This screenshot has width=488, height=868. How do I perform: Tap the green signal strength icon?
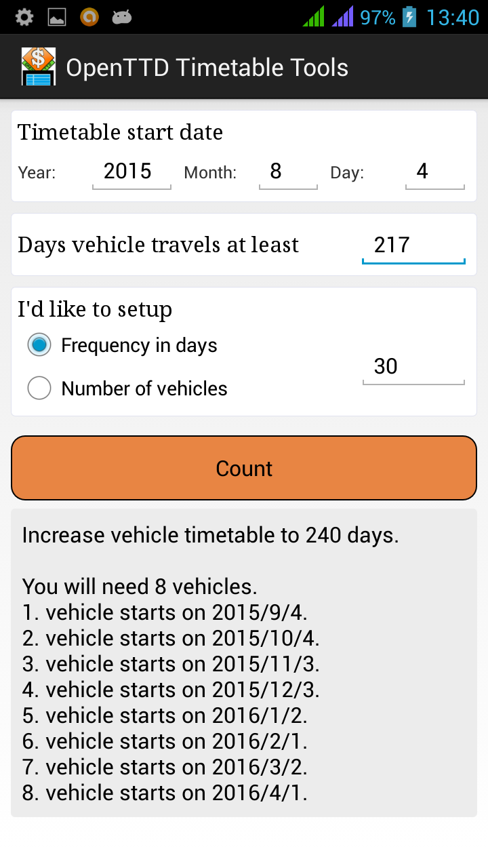click(x=314, y=17)
